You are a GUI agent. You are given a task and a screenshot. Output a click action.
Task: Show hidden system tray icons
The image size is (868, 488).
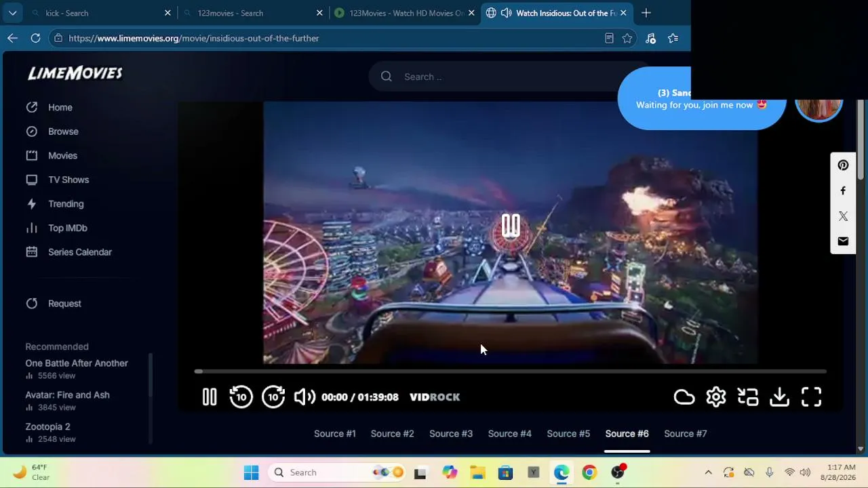[x=709, y=472]
